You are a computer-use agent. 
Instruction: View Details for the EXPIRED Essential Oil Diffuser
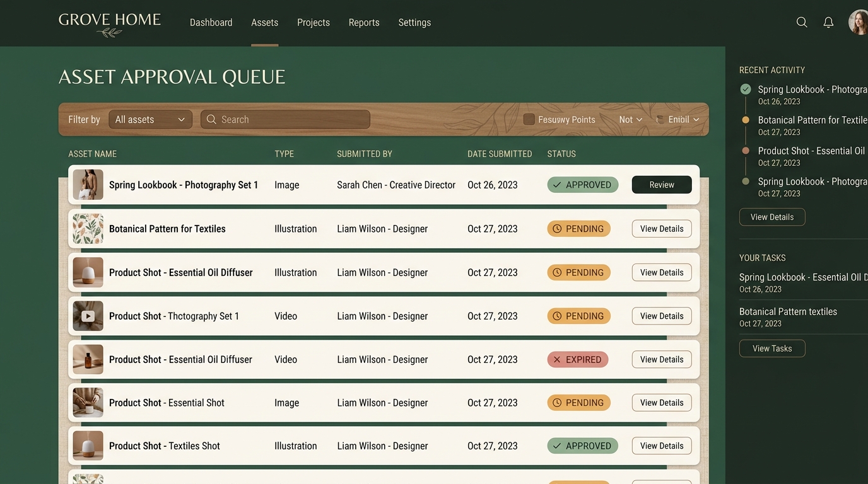click(x=662, y=359)
